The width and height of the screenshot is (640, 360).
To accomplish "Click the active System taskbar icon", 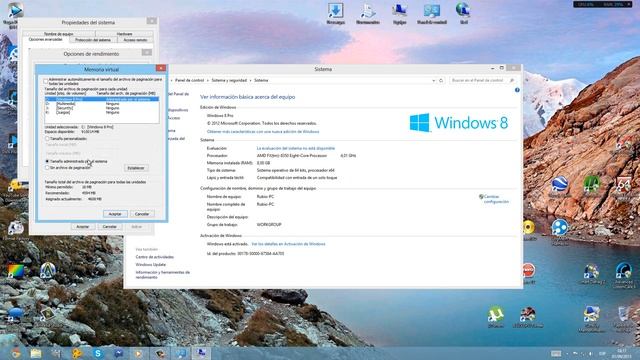I will tap(201, 353).
